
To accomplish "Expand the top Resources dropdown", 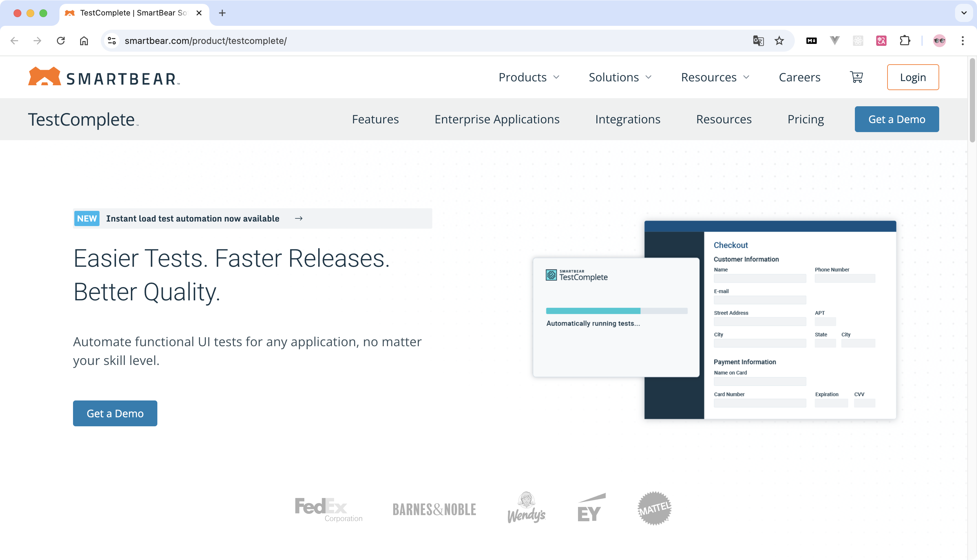I will [715, 77].
